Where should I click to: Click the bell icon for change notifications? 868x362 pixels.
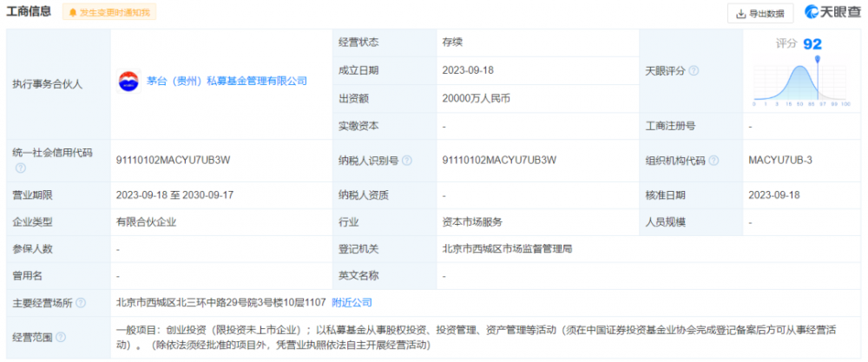73,12
